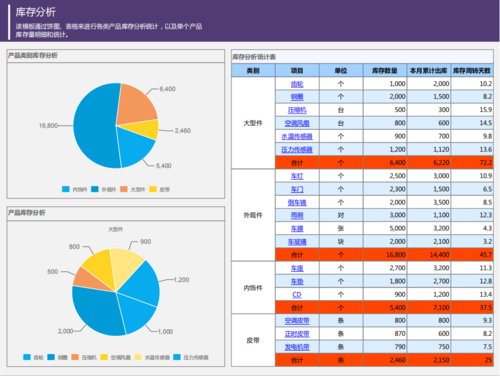Click the 单位 column header
500x376 pixels.
click(341, 70)
